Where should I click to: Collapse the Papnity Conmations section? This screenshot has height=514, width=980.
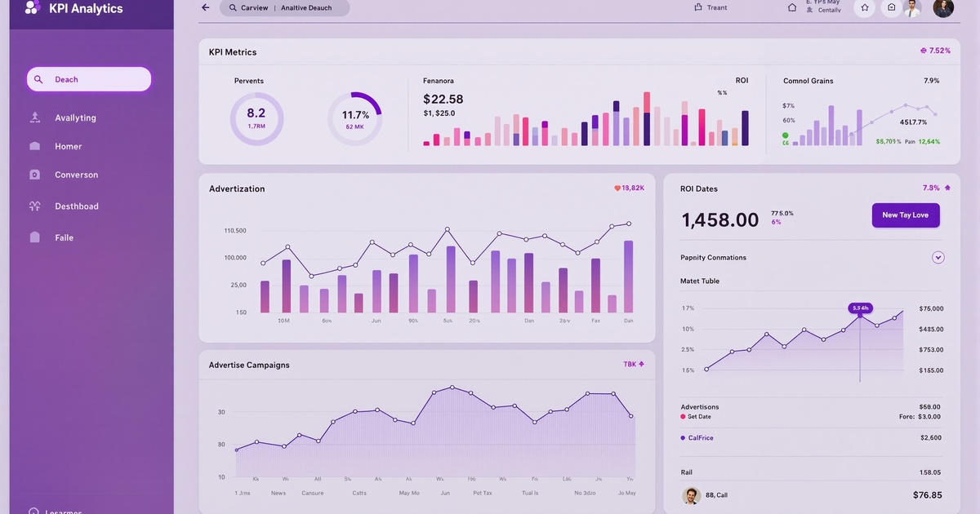938,257
